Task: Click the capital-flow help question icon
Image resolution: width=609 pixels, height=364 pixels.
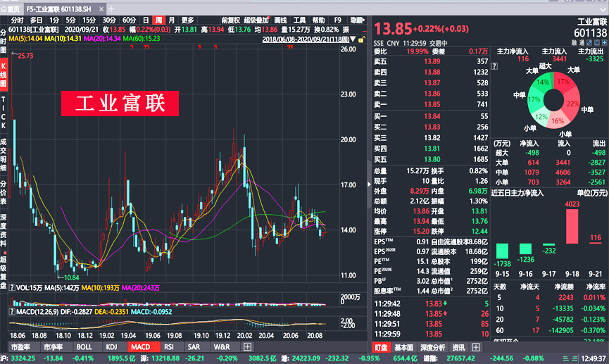Action: [494, 66]
